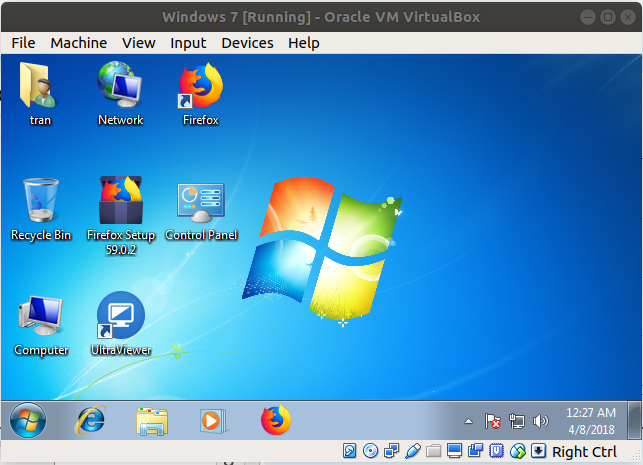This screenshot has height=465, width=643.
Task: Close the VirtualBox window
Action: tap(628, 17)
